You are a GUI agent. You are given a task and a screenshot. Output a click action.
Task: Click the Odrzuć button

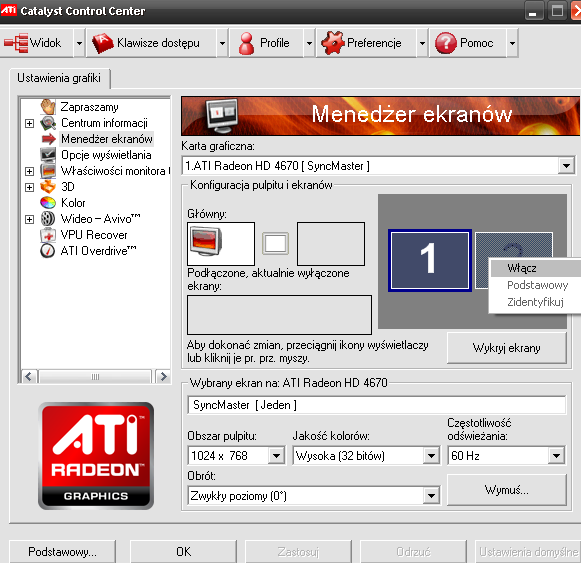[x=414, y=552]
